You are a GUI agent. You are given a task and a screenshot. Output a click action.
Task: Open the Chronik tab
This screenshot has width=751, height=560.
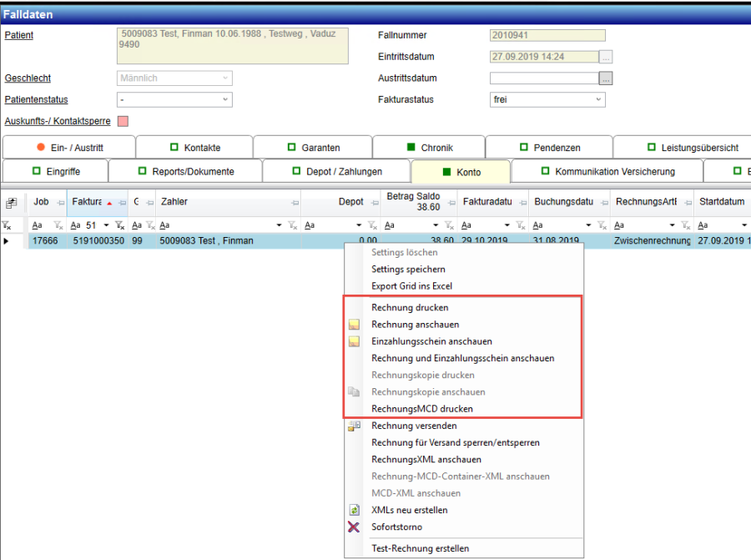click(429, 148)
